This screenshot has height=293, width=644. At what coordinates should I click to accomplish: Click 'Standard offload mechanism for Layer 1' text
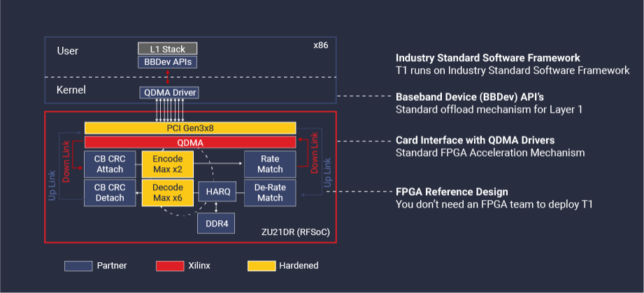pyautogui.click(x=489, y=110)
